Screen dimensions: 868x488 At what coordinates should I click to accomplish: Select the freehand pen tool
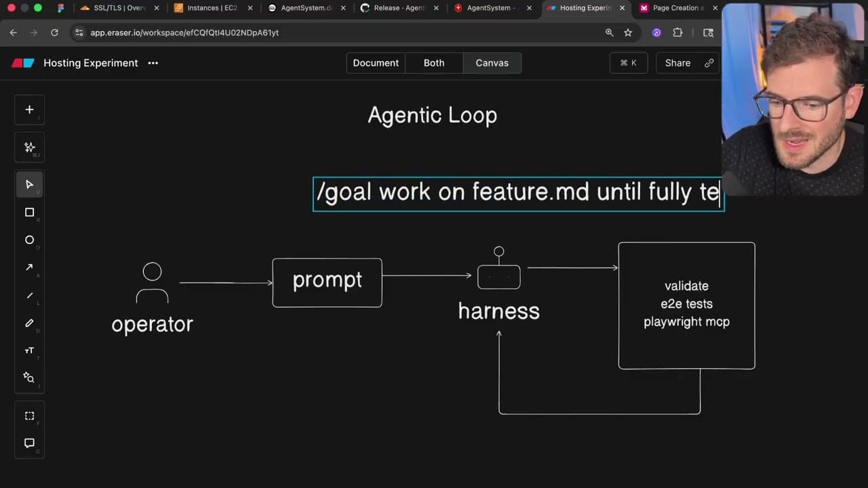pyautogui.click(x=29, y=323)
